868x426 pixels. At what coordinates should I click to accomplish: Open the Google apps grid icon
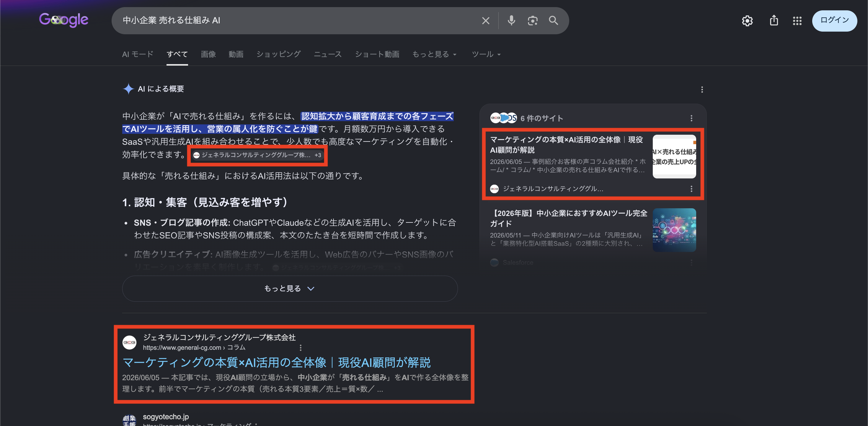pos(797,21)
